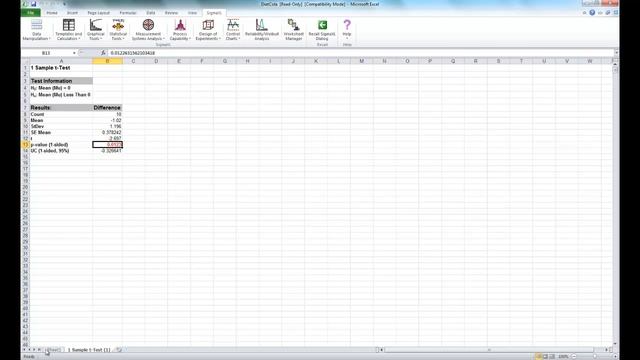The height and width of the screenshot is (360, 640).
Task: Click the 100% zoom level button
Action: [x=563, y=356]
